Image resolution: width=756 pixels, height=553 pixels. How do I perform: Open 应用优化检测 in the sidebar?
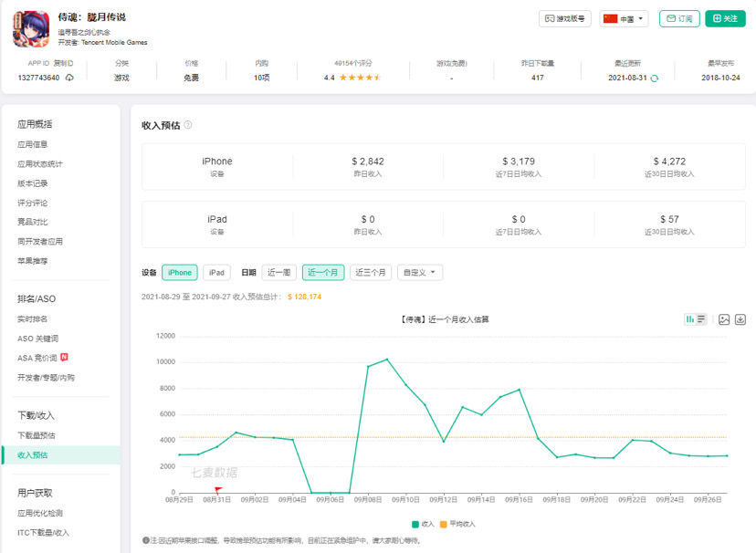point(40,513)
